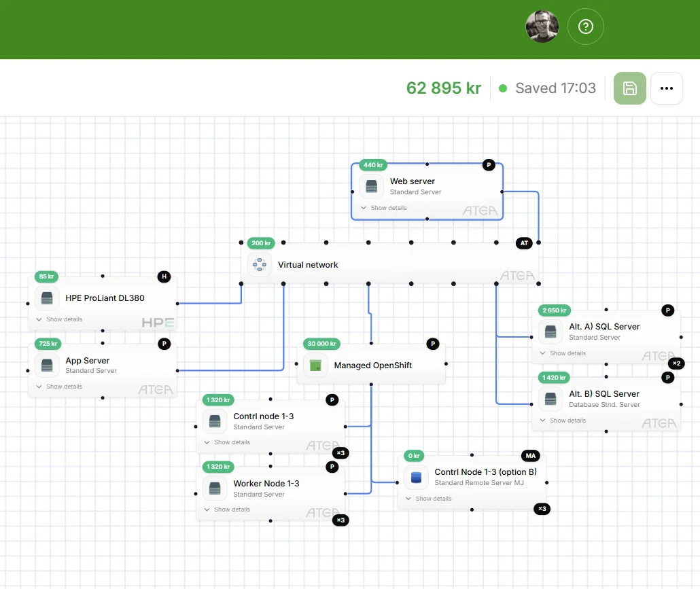Expand Show details on HPE ProLiant DL380
This screenshot has width=700, height=589.
59,319
